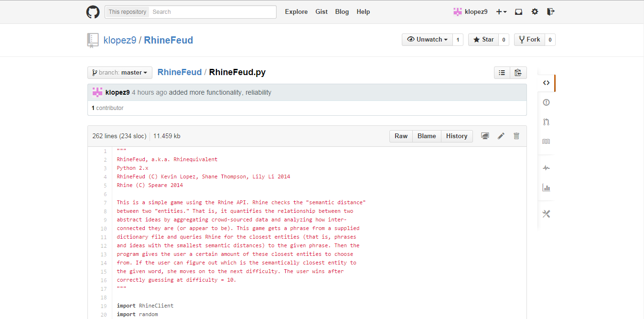Open account settings gear icon
This screenshot has height=319, width=644.
[x=535, y=12]
